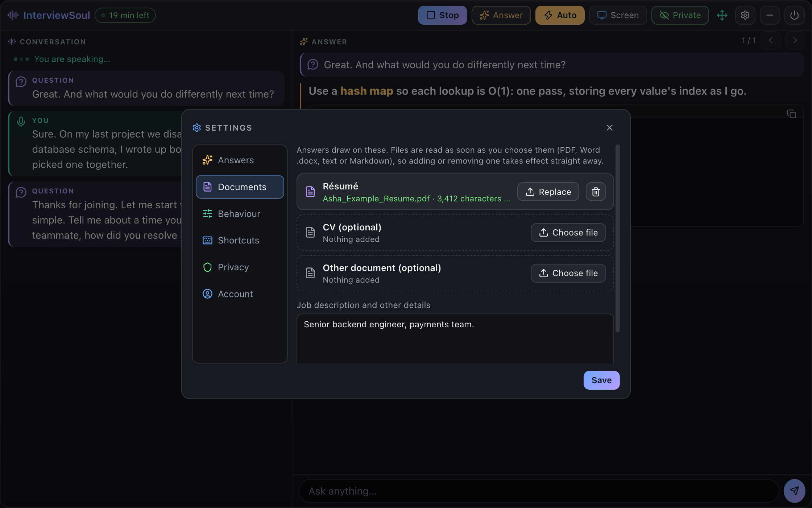Screen dimensions: 812x508
Task: Click 'Nothing added' under CV (optional)
Action: coord(351,239)
